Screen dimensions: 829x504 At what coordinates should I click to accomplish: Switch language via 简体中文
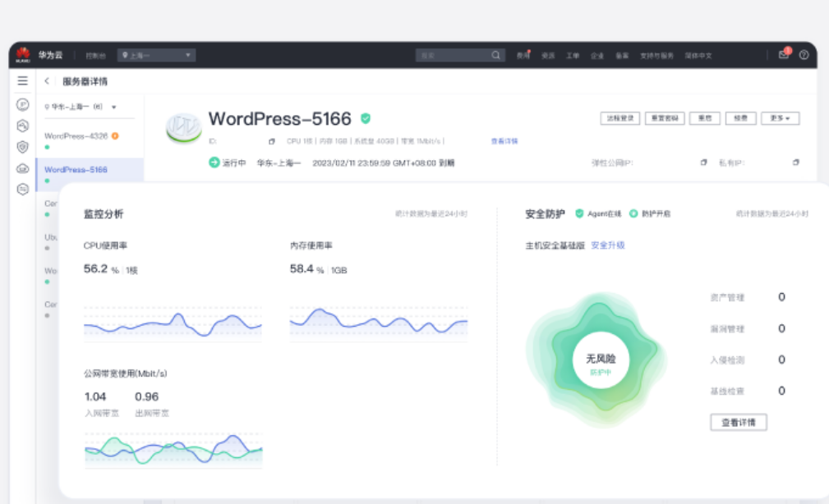point(698,55)
